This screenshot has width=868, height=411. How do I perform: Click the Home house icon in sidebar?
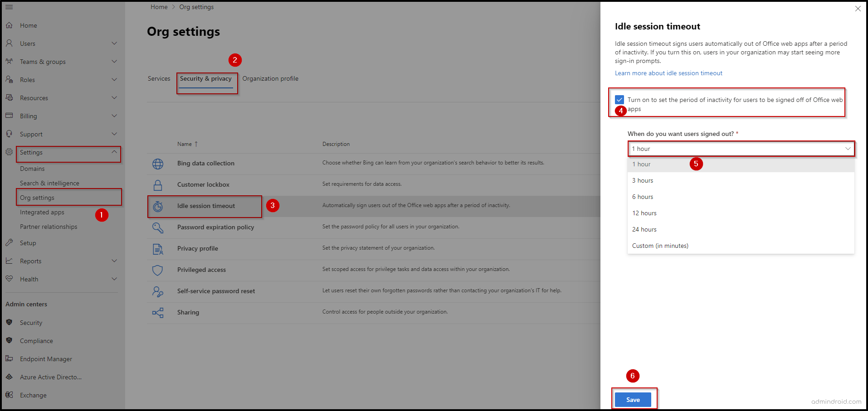click(x=9, y=25)
